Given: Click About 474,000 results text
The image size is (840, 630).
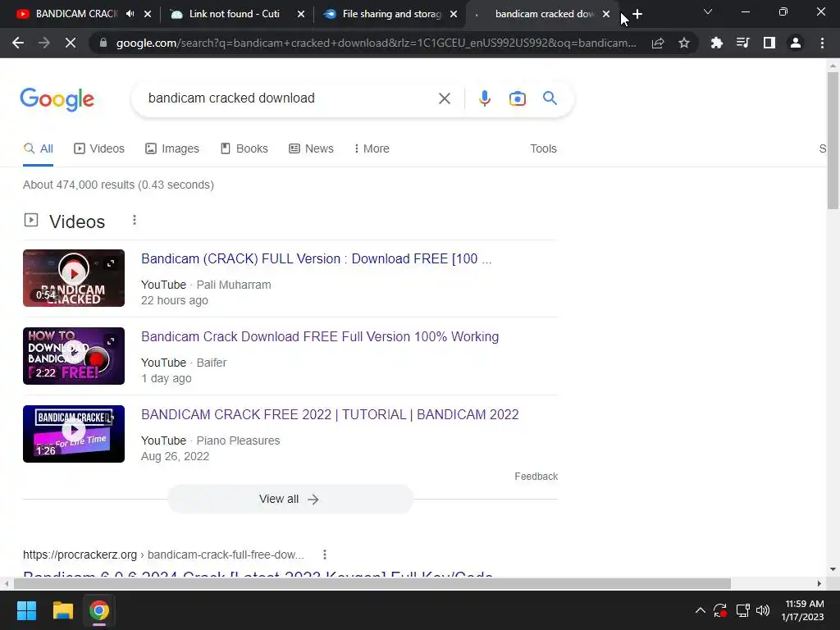Looking at the screenshot, I should click(118, 185).
